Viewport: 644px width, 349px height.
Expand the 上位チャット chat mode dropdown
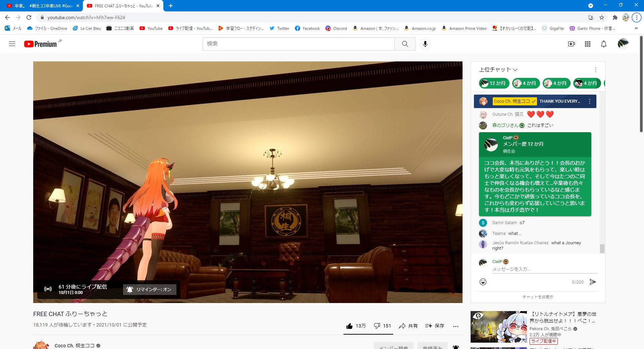pyautogui.click(x=498, y=69)
